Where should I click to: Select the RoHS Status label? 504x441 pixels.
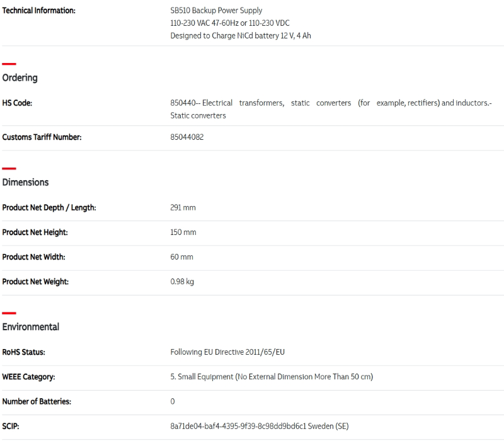point(23,352)
